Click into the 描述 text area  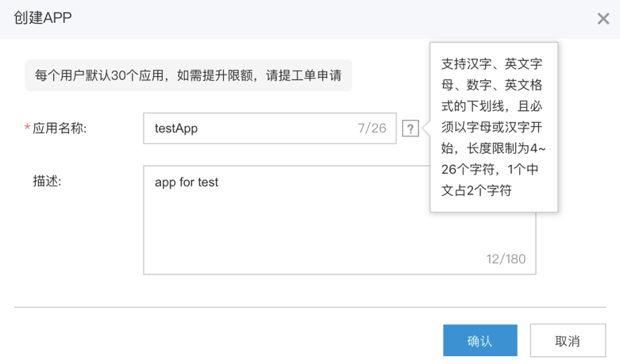click(x=339, y=220)
